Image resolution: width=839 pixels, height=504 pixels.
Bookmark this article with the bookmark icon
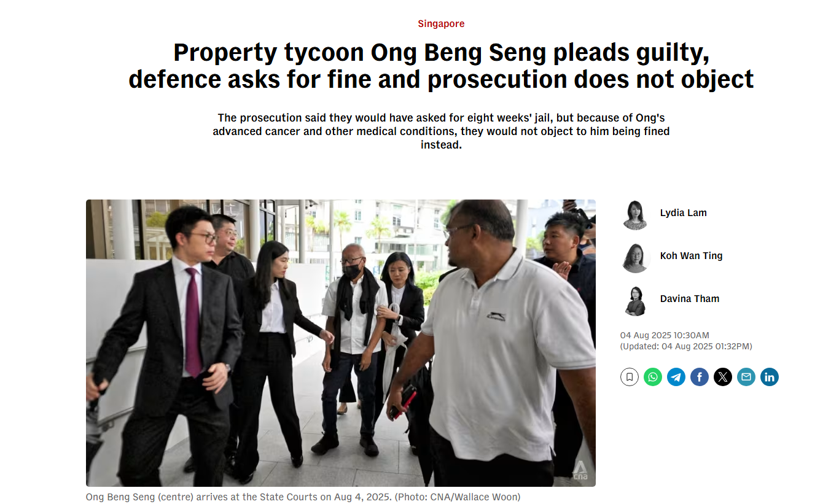(630, 377)
